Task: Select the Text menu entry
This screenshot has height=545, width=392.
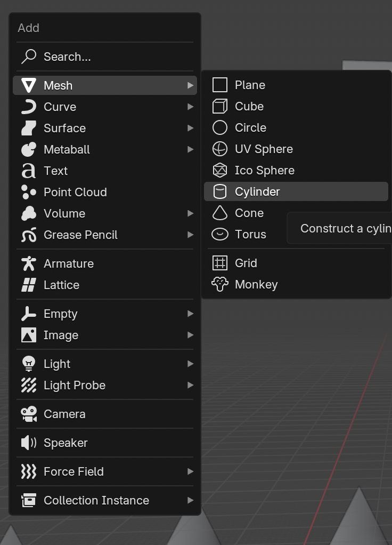Action: coord(55,171)
